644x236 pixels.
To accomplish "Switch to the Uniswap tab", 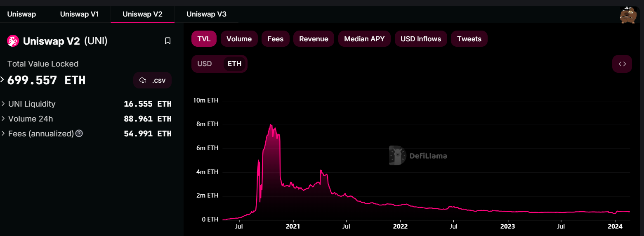I will click(21, 14).
